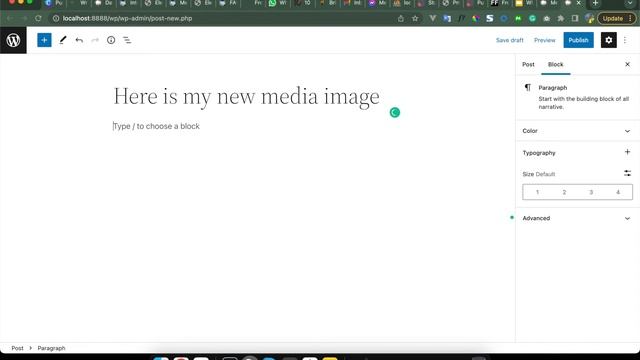Viewport: 640px width, 360px height.
Task: Click the browser Update button
Action: (617, 18)
